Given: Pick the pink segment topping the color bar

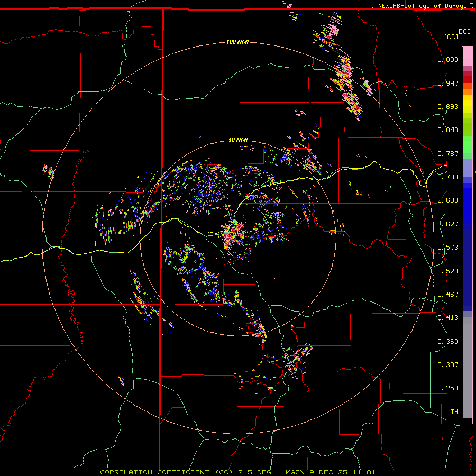Looking at the screenshot, I should pyautogui.click(x=467, y=56).
